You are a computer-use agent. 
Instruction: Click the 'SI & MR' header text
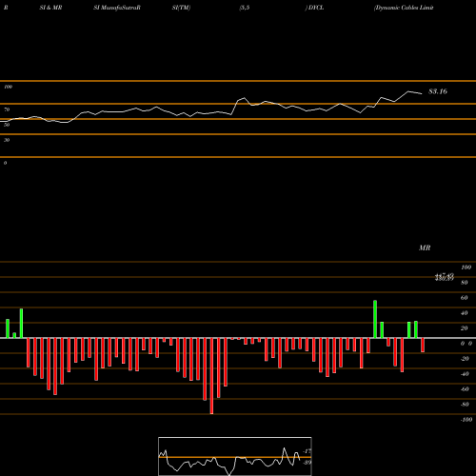click(x=50, y=8)
